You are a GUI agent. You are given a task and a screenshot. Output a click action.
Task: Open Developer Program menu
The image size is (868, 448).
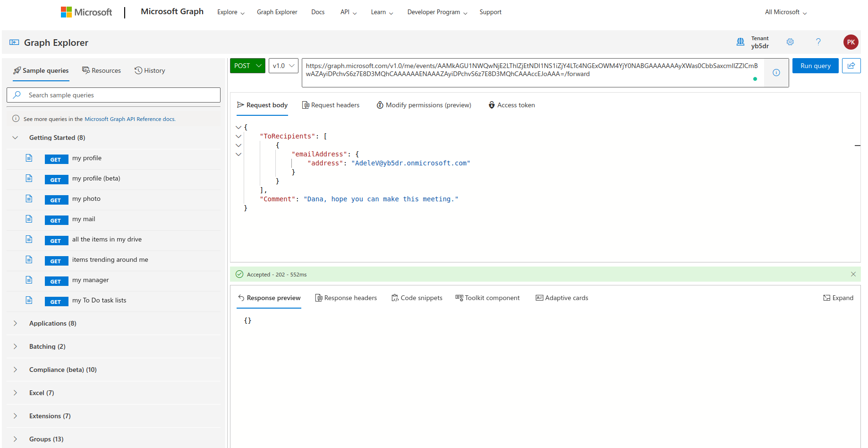pos(437,12)
